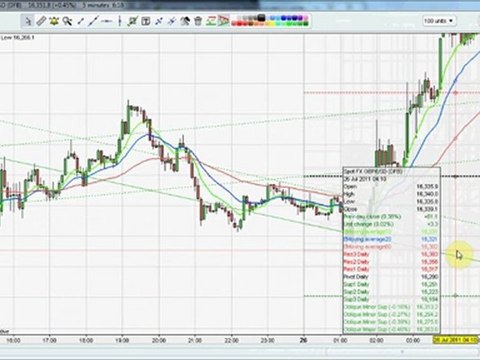Click the 22:00 time axis label
This screenshot has height=360, width=480.
pyautogui.click(x=231, y=341)
